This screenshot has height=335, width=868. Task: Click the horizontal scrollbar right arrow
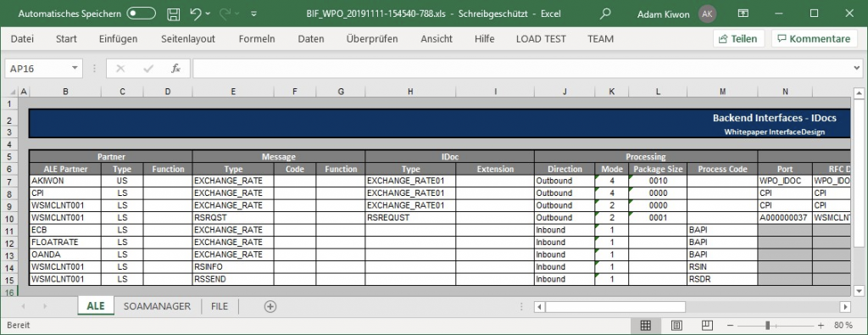[x=845, y=306]
